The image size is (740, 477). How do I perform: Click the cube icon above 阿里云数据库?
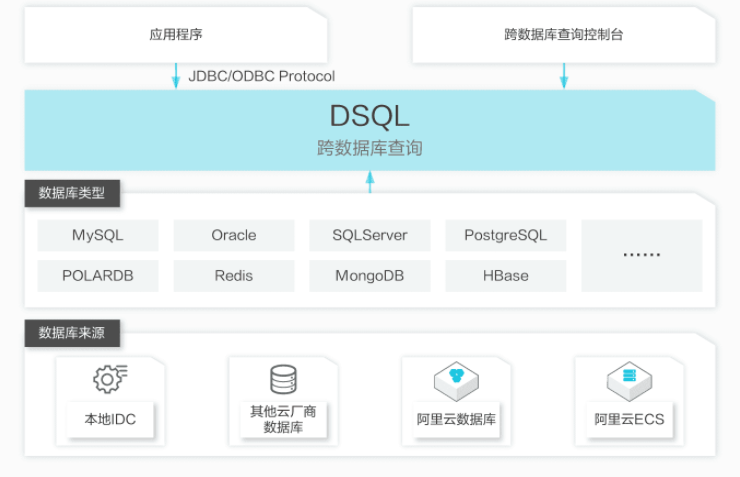456,381
